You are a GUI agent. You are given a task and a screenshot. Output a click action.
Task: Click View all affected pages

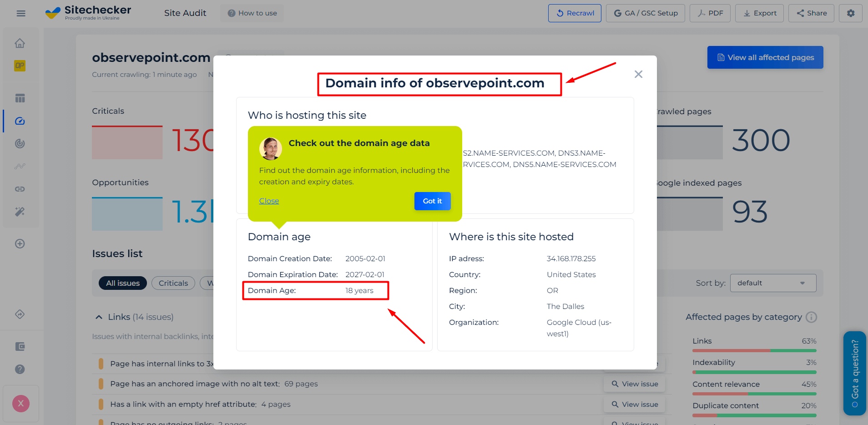pos(765,57)
